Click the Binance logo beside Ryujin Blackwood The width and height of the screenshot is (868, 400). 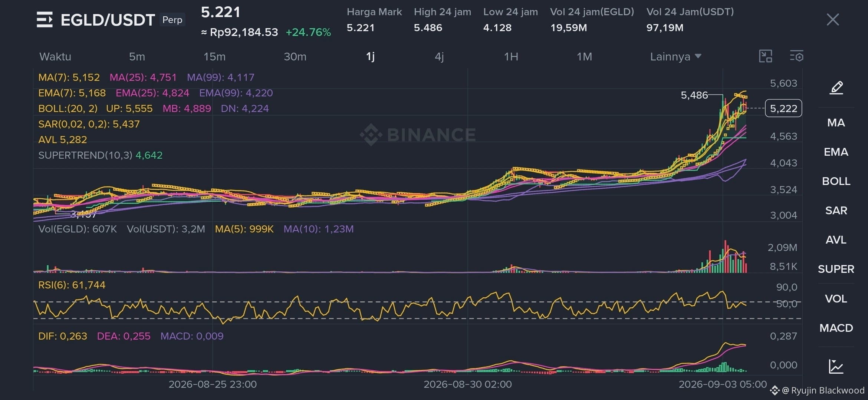[x=775, y=390]
